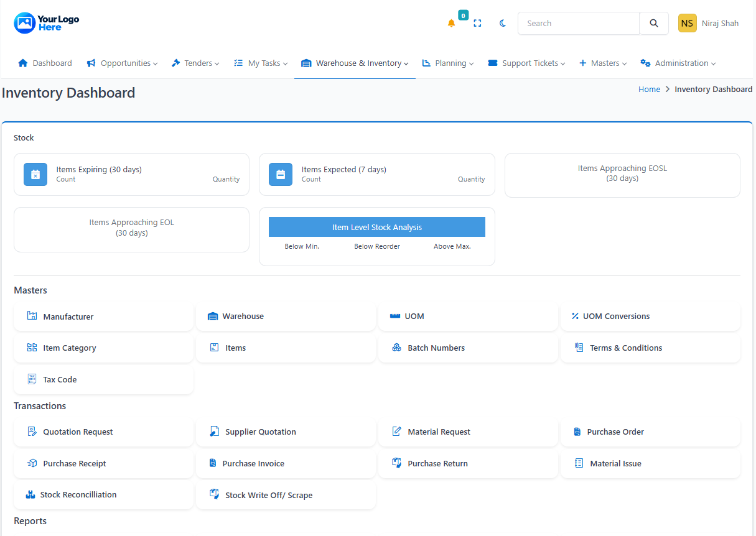
Task: Click the Material Issue icon
Action: click(579, 463)
